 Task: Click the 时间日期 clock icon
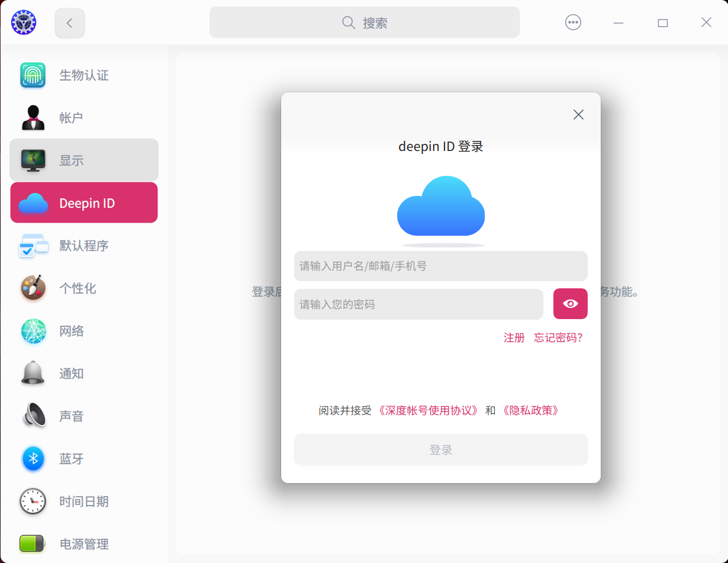click(x=33, y=501)
